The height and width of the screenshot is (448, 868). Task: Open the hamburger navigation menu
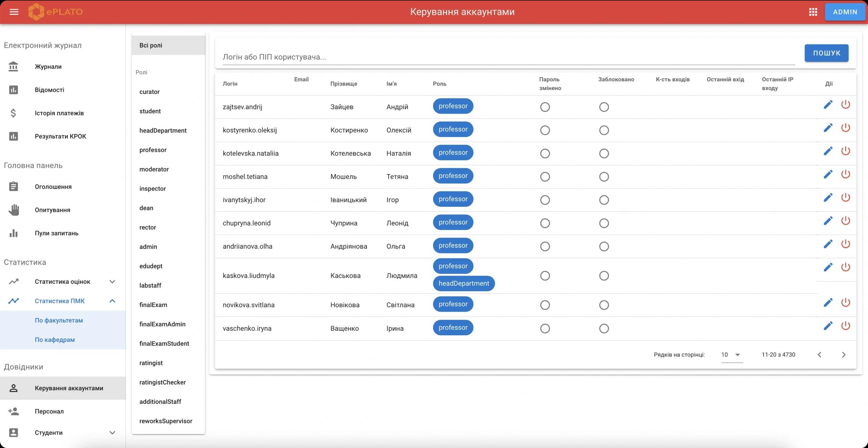(14, 12)
